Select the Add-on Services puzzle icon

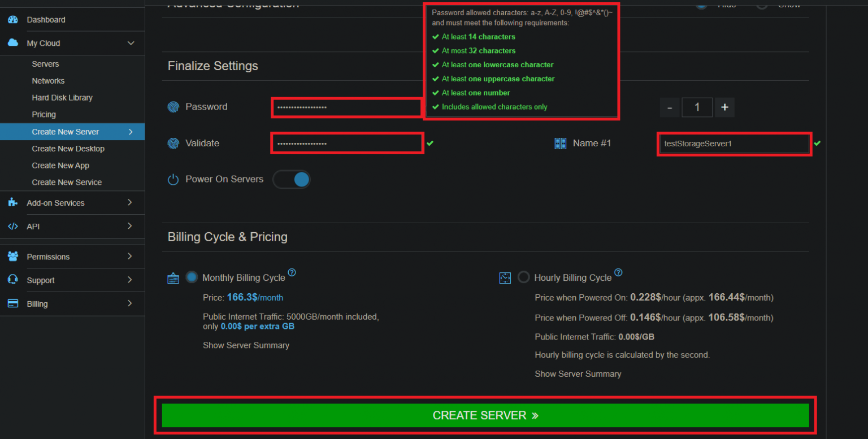(13, 203)
